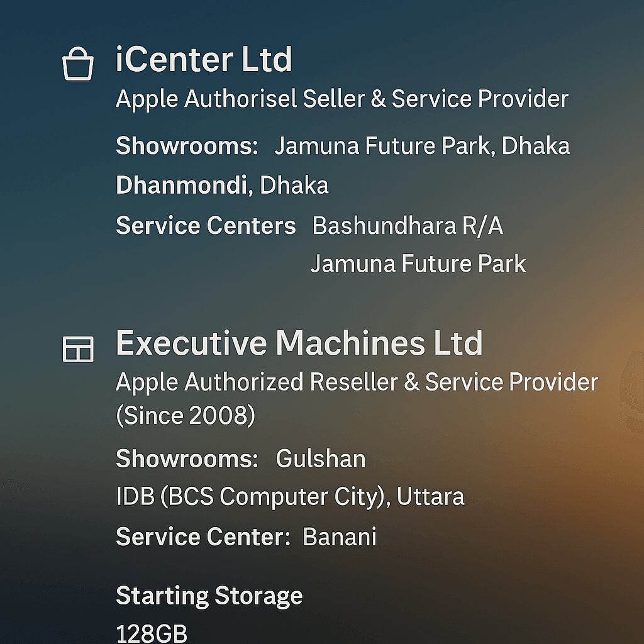The height and width of the screenshot is (644, 644).
Task: Select the Gulshan showroom
Action: pos(321,459)
